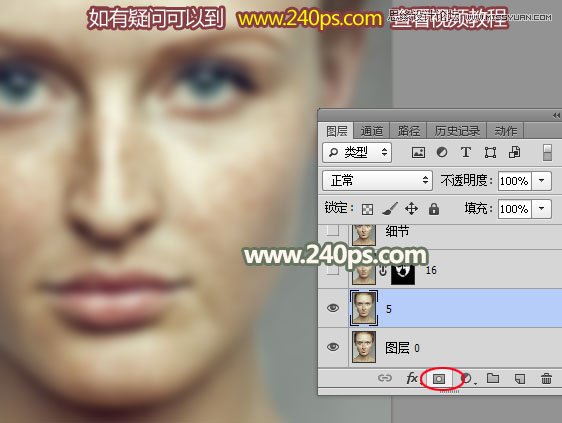Toggle the layer filtering switch
The width and height of the screenshot is (562, 423).
click(x=547, y=153)
